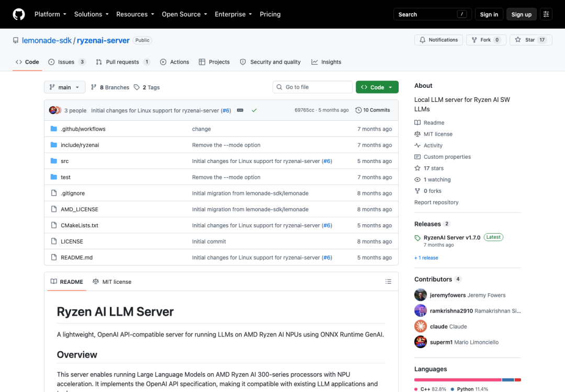The height and width of the screenshot is (392, 565).
Task: Click the languages percentage bar
Action: [x=467, y=380]
